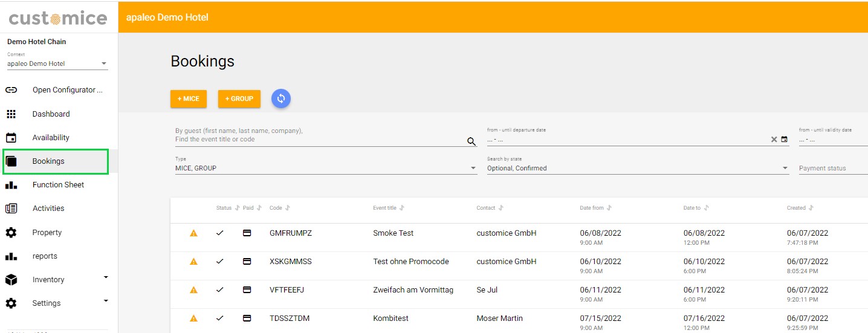This screenshot has height=333, width=868.
Task: Open the Payment status dropdown
Action: [x=833, y=168]
